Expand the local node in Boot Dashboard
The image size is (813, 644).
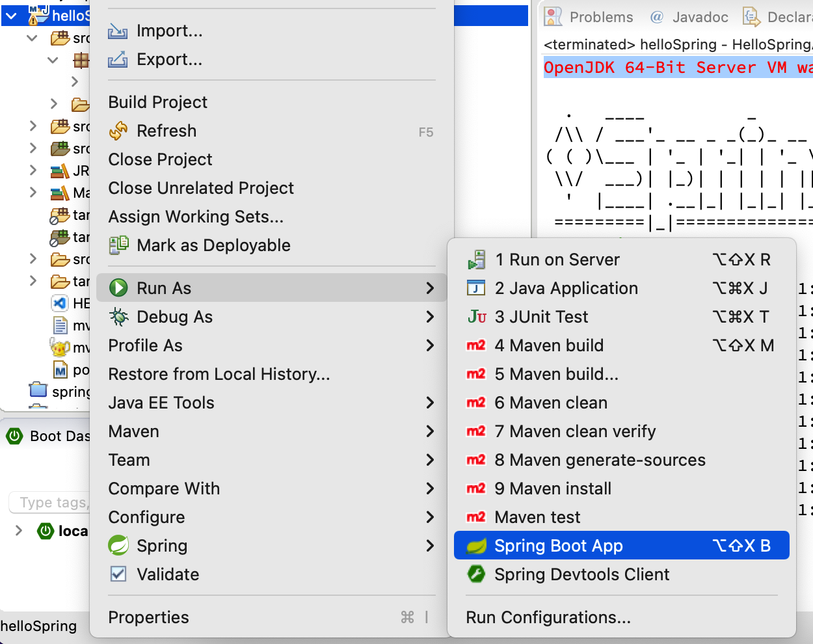[19, 531]
